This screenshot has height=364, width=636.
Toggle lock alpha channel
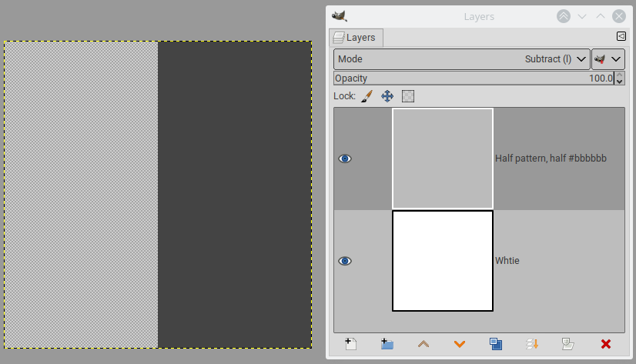tap(408, 96)
